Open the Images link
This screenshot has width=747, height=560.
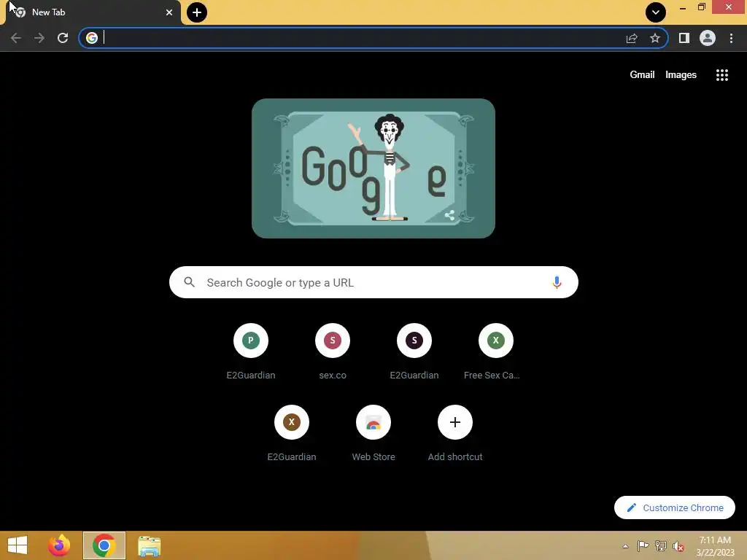pyautogui.click(x=681, y=75)
